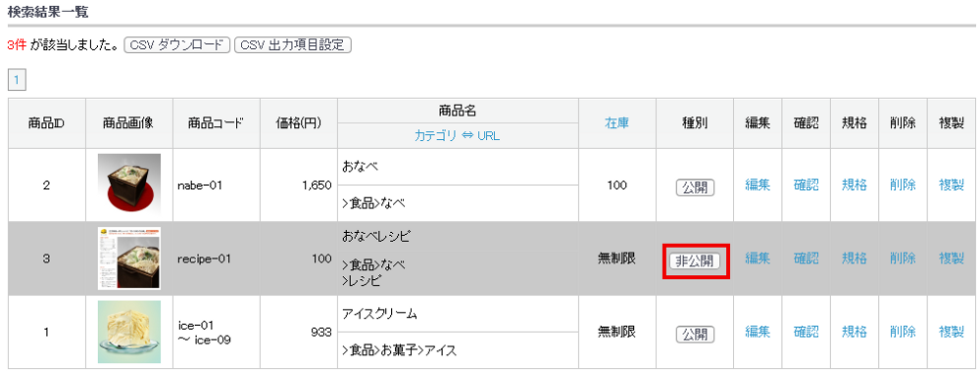
Task: Open 規格 link for アイスクリーム row
Action: (855, 332)
